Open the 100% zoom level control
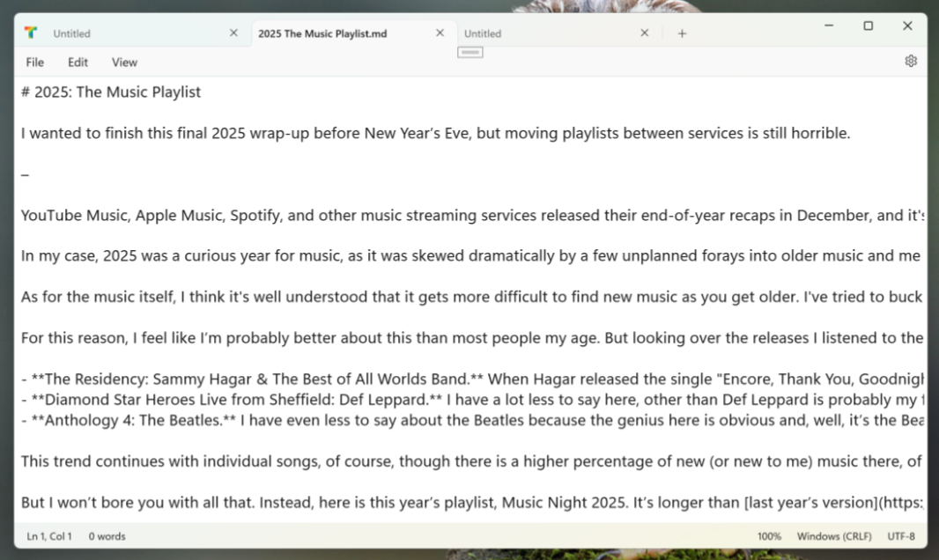 click(x=769, y=536)
